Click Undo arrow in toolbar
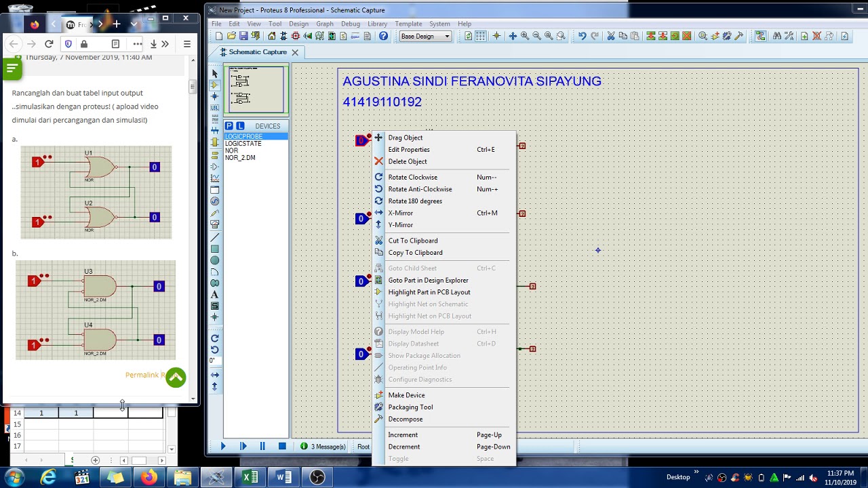 pos(582,36)
